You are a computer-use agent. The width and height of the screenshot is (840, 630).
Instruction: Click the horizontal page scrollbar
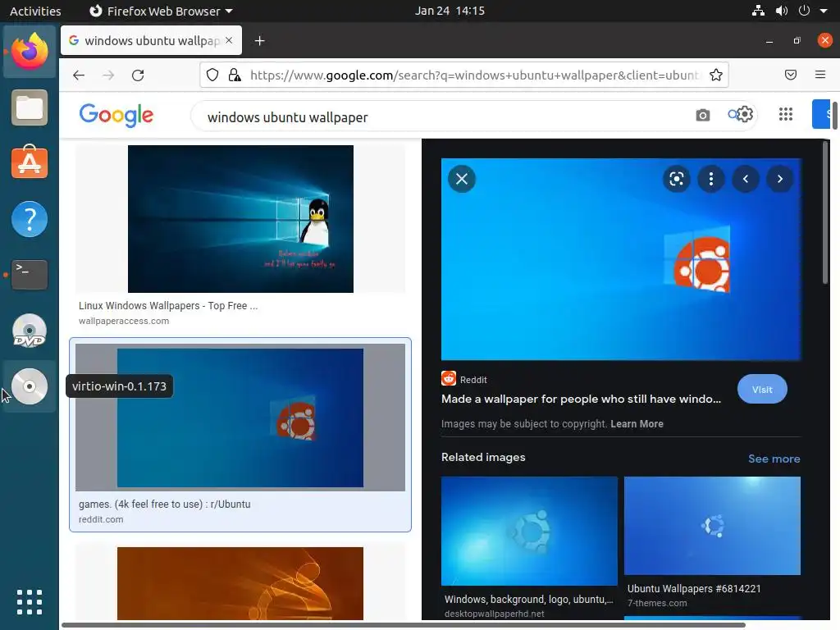tap(403, 624)
